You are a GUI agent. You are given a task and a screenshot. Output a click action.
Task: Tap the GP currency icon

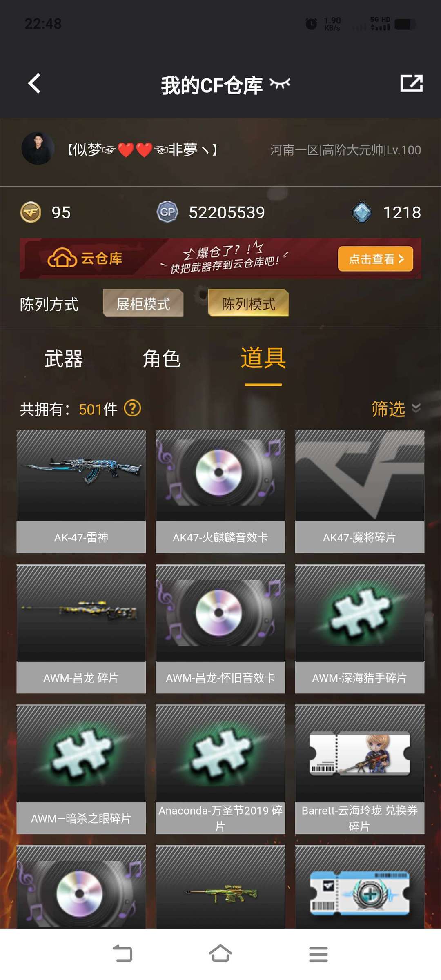coord(167,212)
